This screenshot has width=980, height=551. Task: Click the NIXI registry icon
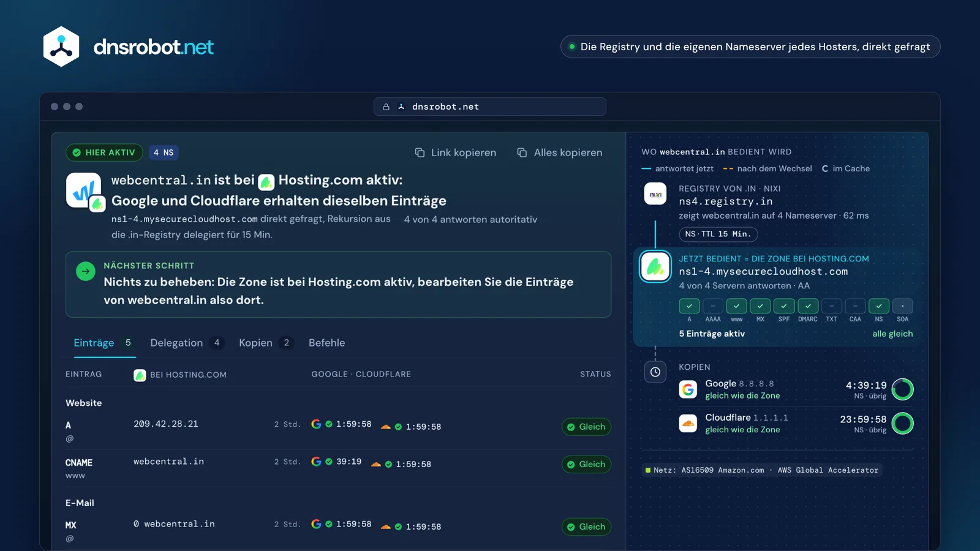click(x=655, y=194)
